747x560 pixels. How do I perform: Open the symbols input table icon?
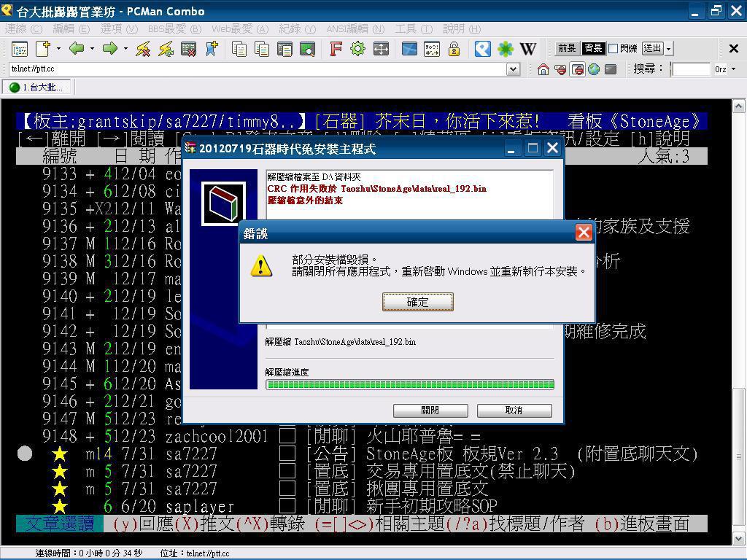click(x=432, y=49)
